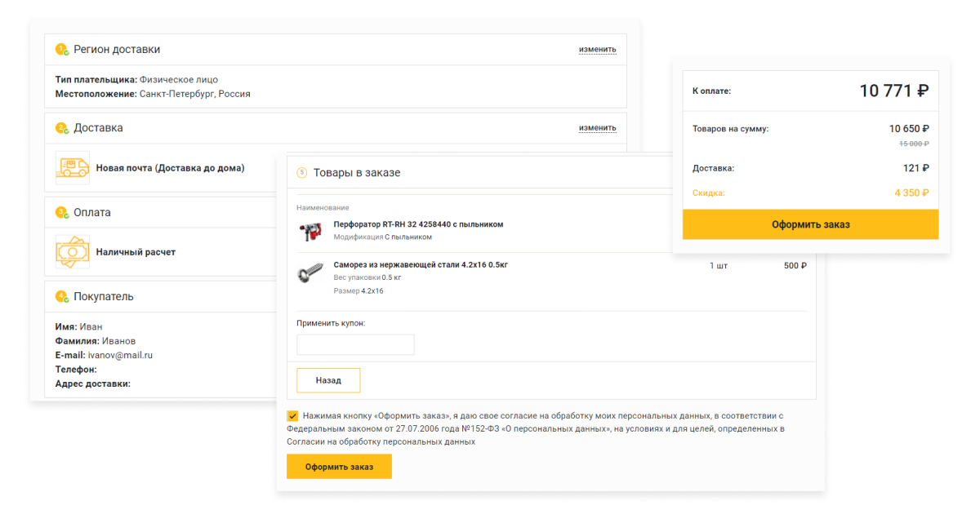Click 'изменить' for delivery region
This screenshot has width=980, height=532.
[x=597, y=49]
